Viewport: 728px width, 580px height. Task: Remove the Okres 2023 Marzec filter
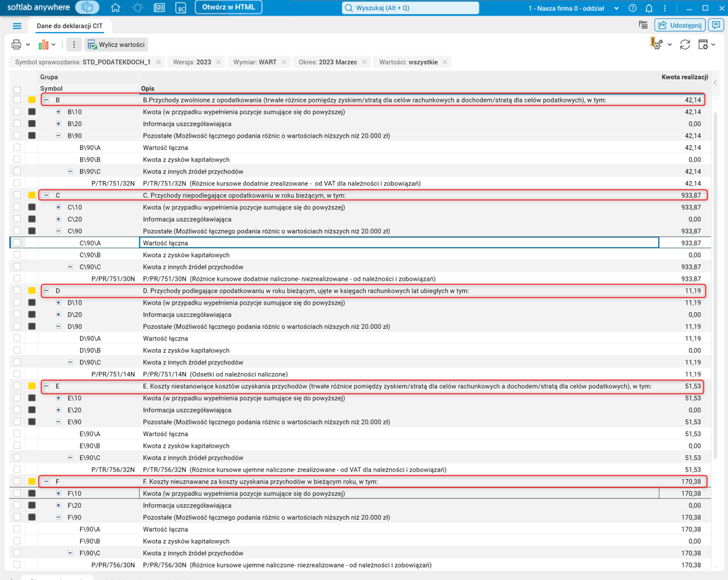tap(364, 62)
